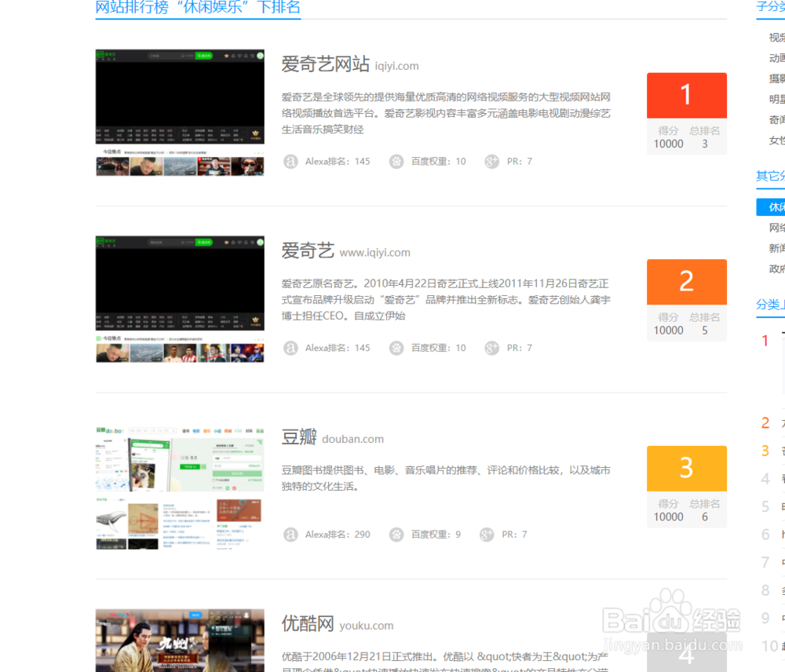The height and width of the screenshot is (672, 785).
Task: Click the 网站排行榜 “休闲娱乐” 下排名 heading
Action: pos(198,8)
